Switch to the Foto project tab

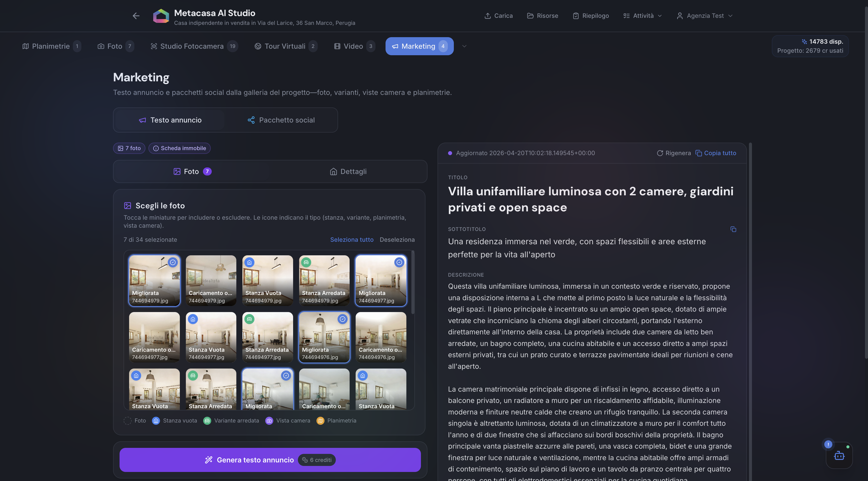116,46
